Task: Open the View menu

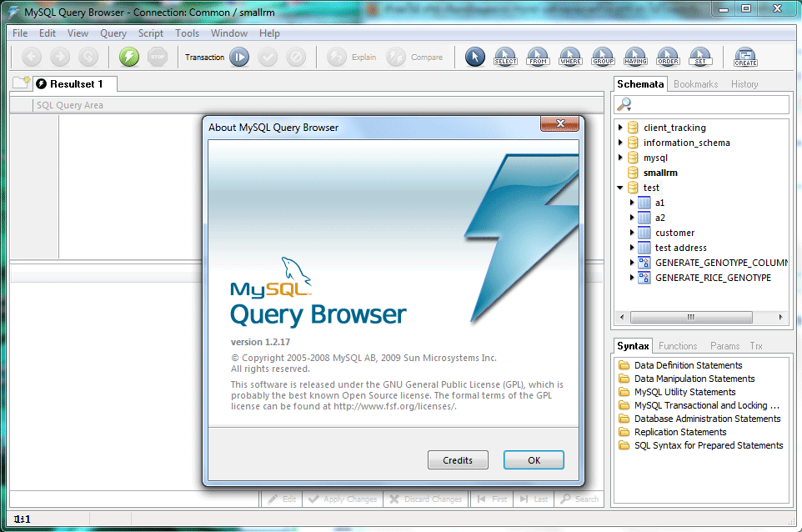Action: [78, 33]
